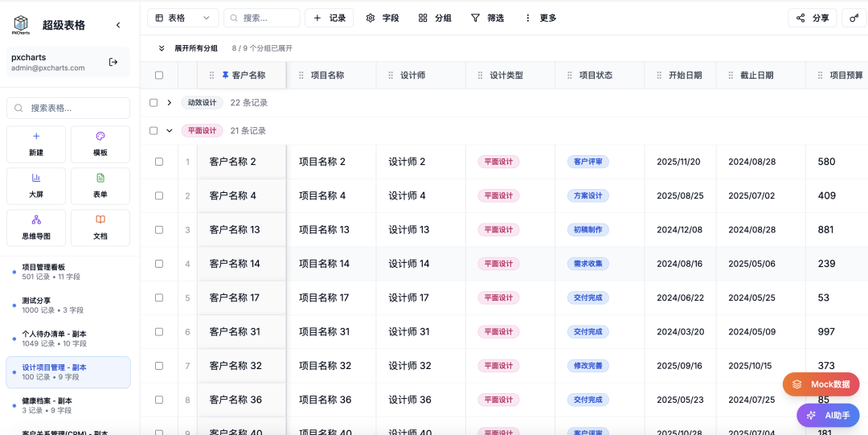
Task: Open the 表格 view dropdown
Action: 182,18
